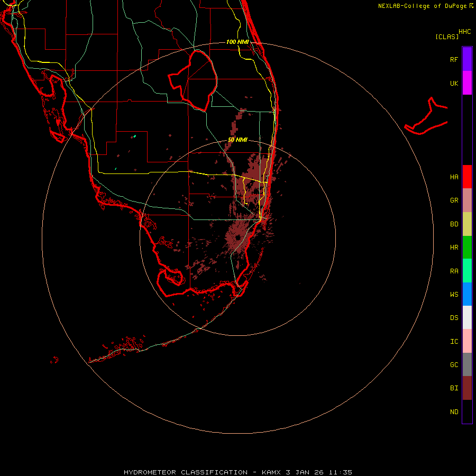Click the Bahamas island outline at right

pos(426,116)
